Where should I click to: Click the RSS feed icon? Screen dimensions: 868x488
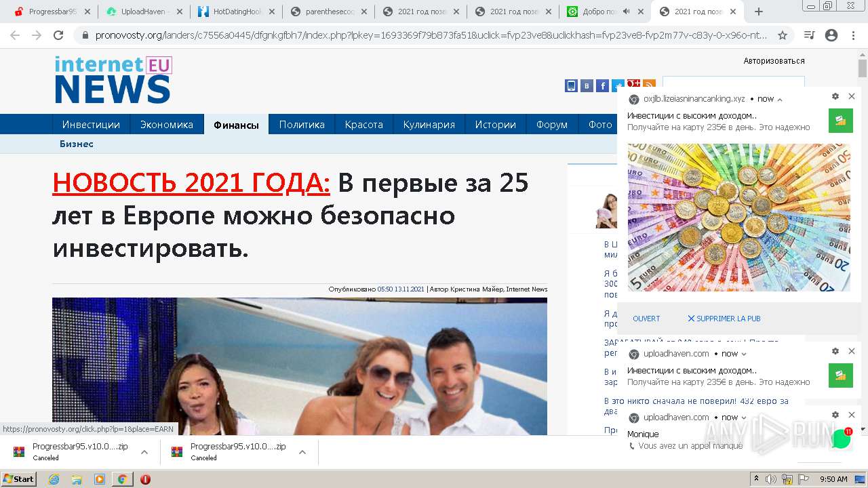(649, 85)
